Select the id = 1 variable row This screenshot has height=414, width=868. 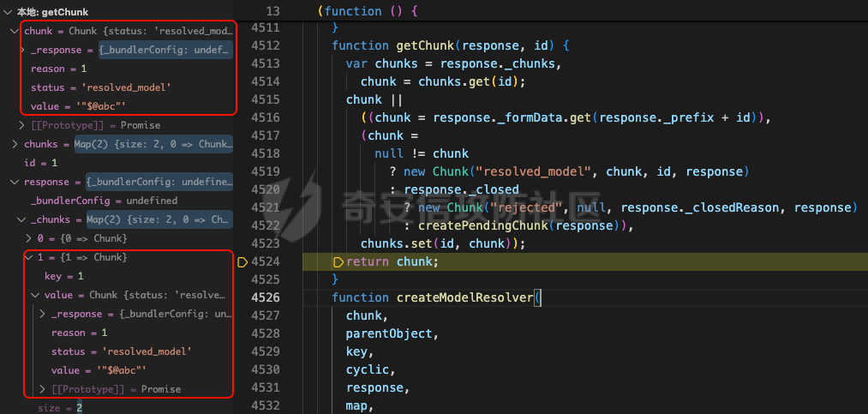41,163
